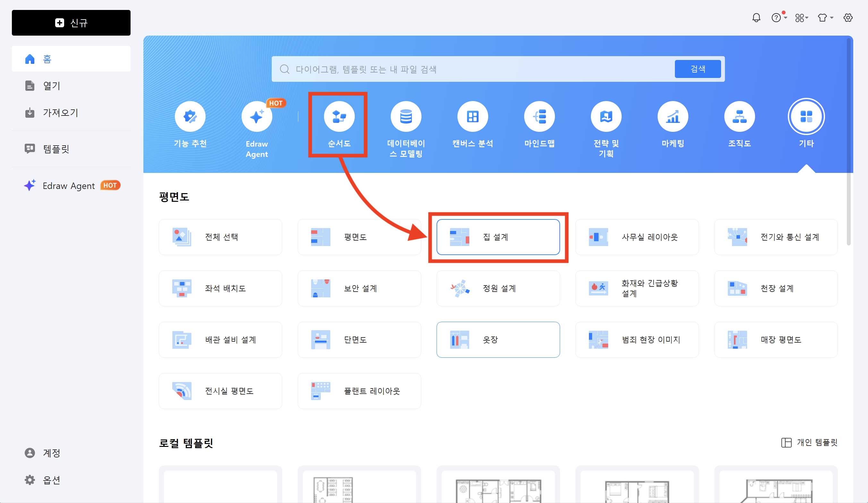Go to 가져오기 import in the sidebar
The height and width of the screenshot is (503, 868).
60,113
